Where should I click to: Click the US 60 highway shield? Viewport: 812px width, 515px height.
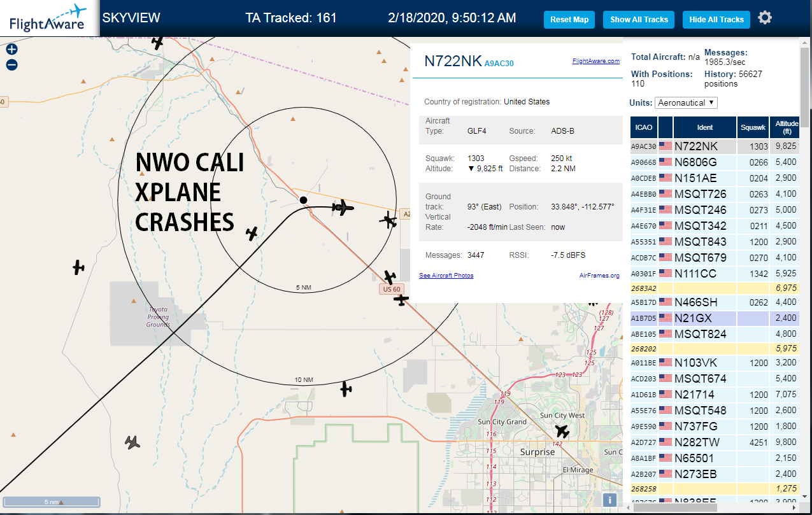point(392,290)
